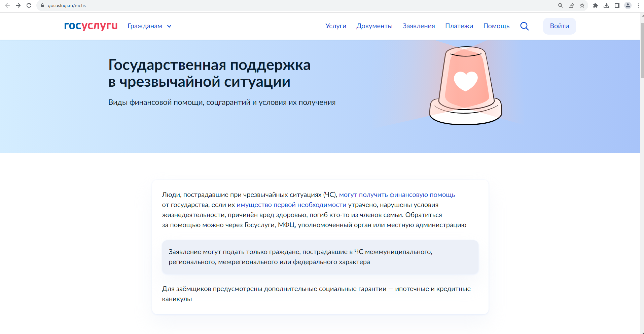644x334 pixels.
Task: Open the site search magnifier icon
Action: [x=524, y=26]
